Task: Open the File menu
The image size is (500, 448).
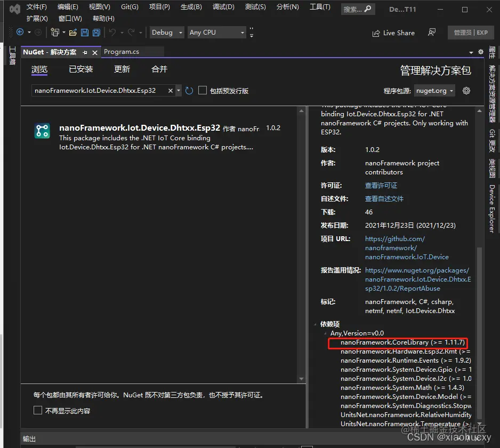Action: tap(36, 7)
